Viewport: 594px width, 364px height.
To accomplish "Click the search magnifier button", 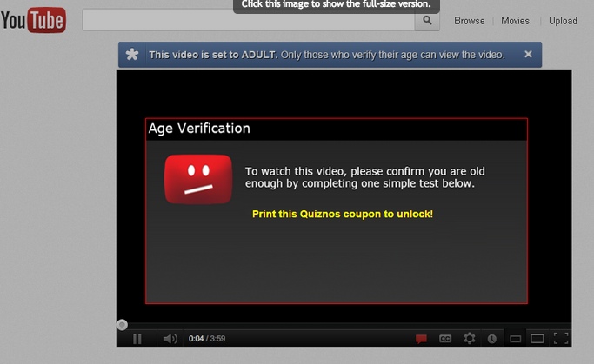I will tap(427, 21).
